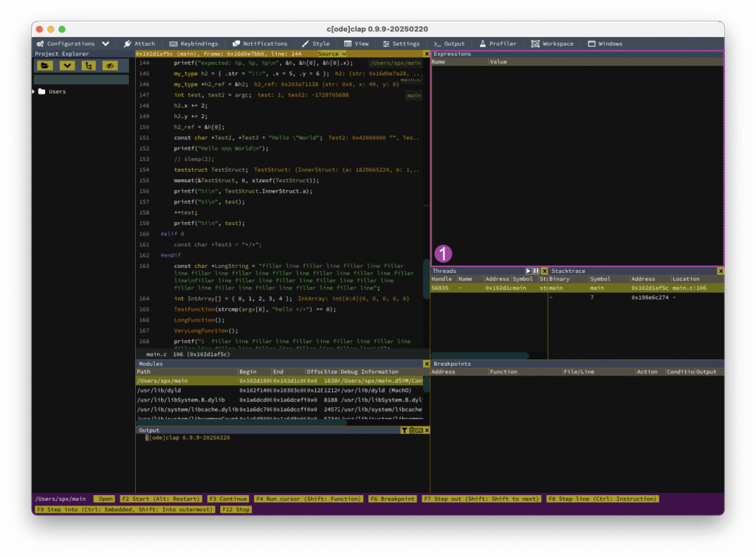
Task: Click the Threads resume (play) button
Action: pos(529,271)
